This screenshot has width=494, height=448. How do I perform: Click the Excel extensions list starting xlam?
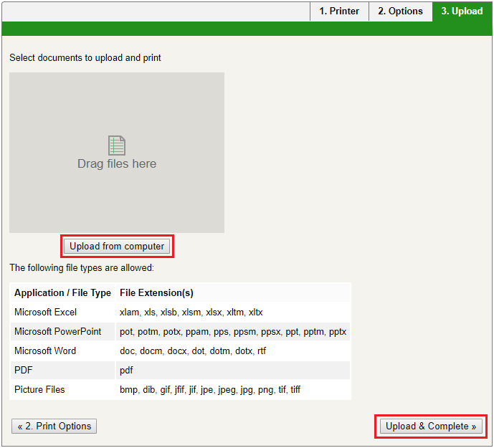pos(191,313)
